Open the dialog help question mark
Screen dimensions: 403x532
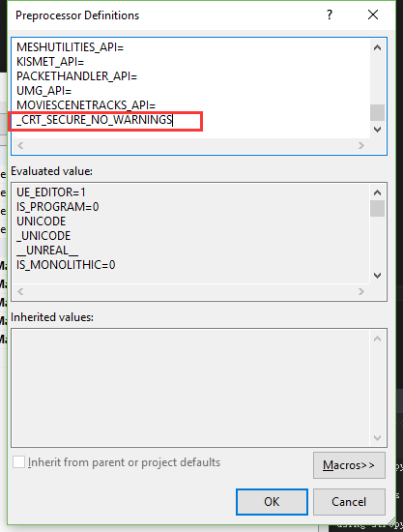point(330,15)
